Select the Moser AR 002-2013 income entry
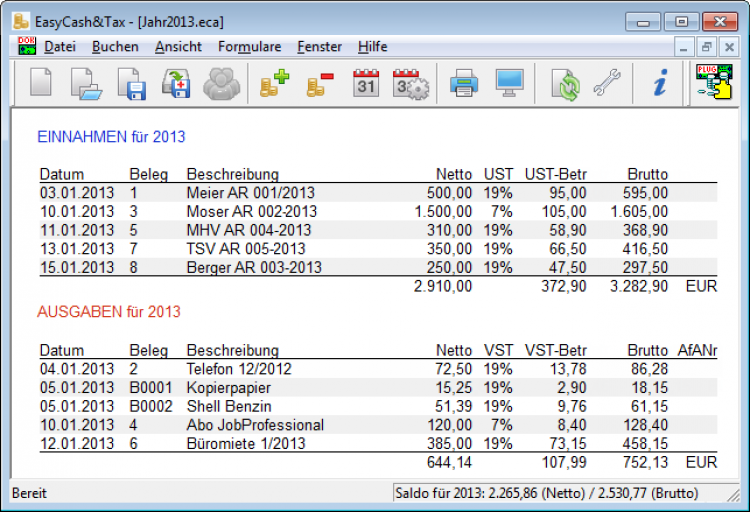750x512 pixels. (x=251, y=211)
